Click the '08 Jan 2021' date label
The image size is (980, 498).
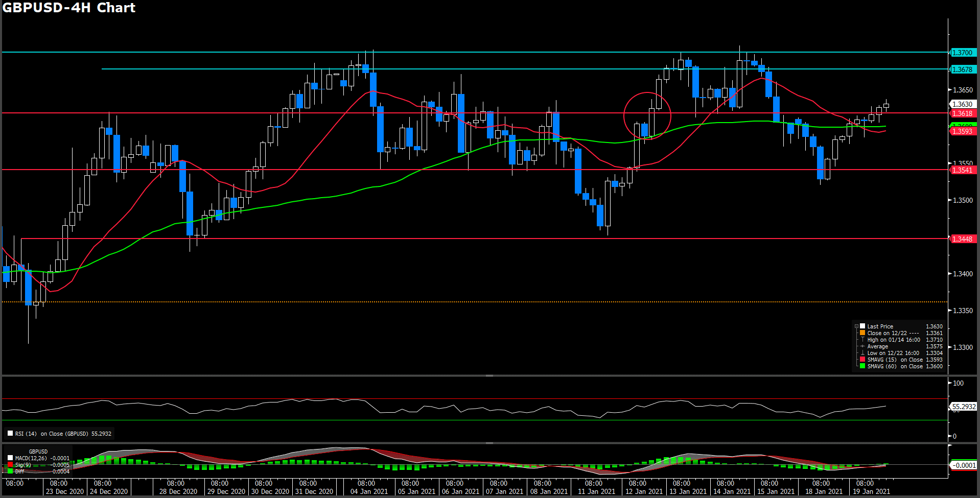(549, 491)
